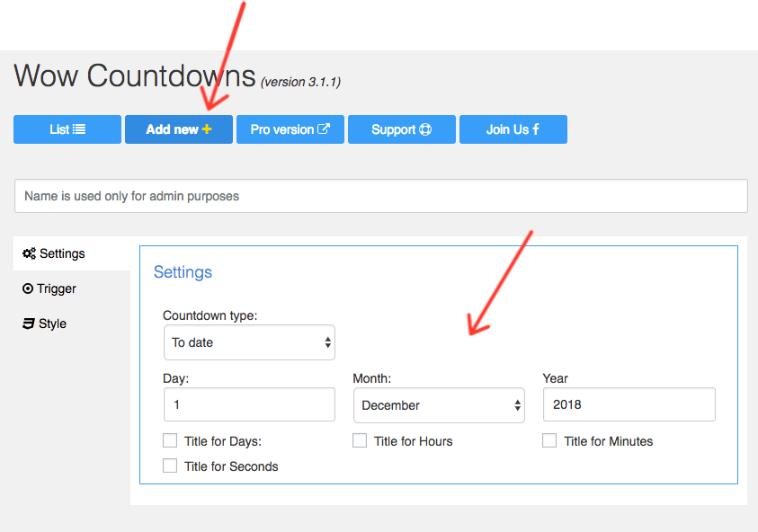Click the '(version 3.1.1)' text

coord(300,82)
